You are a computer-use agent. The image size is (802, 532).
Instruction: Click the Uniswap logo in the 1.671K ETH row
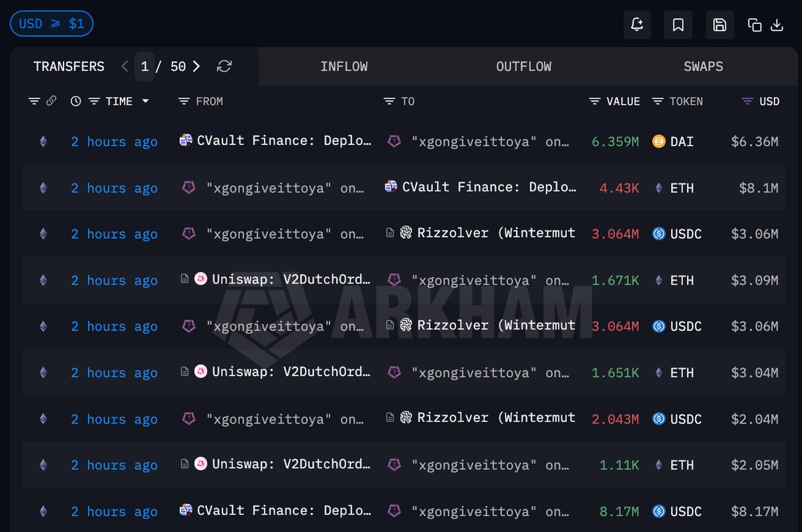point(200,279)
